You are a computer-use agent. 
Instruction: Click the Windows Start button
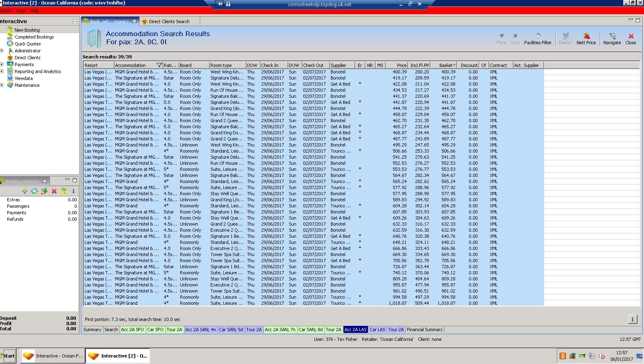tap(8, 356)
